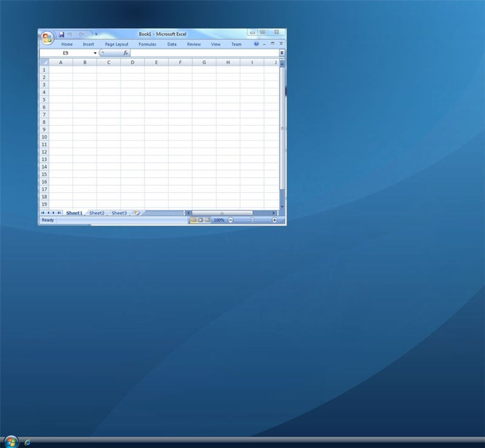Click the zoom slider handle
Viewport: 485px width, 448px height.
tap(252, 220)
